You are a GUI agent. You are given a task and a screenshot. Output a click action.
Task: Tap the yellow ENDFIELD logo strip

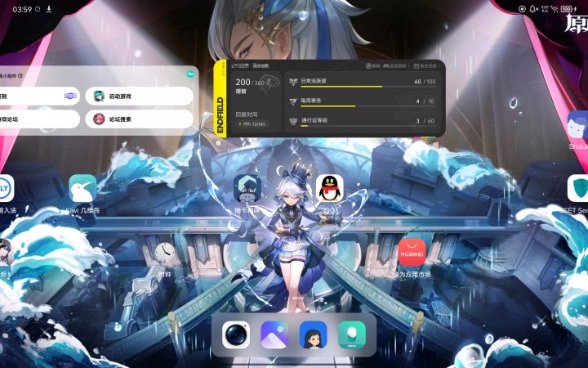220,98
